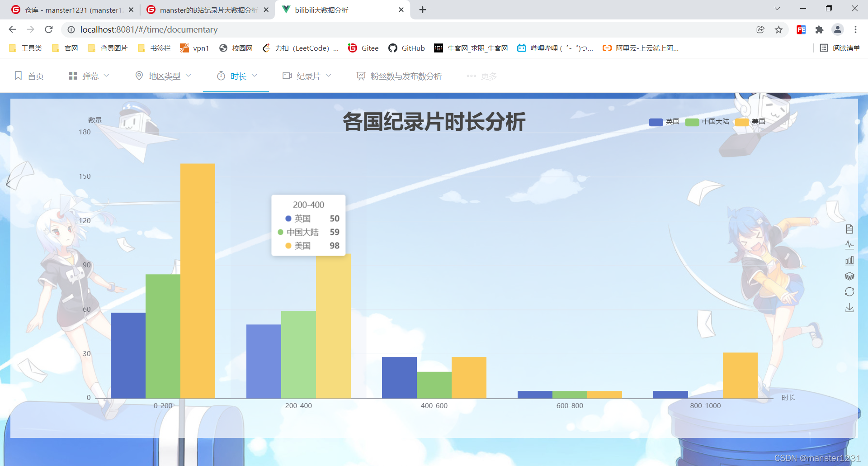Click timer icon beside 时长
The width and height of the screenshot is (868, 466).
coord(221,76)
